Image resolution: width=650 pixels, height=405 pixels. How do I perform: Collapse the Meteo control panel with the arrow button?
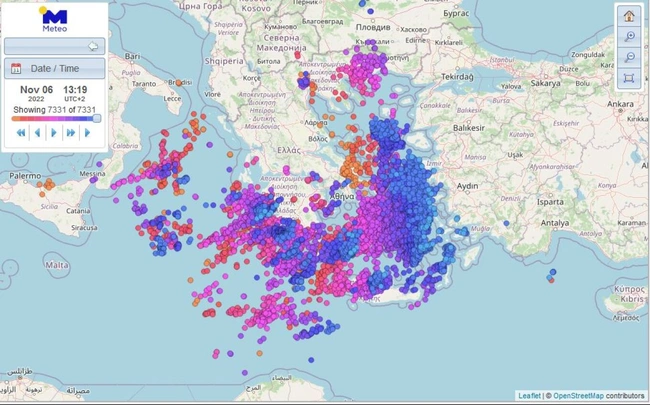click(93, 46)
